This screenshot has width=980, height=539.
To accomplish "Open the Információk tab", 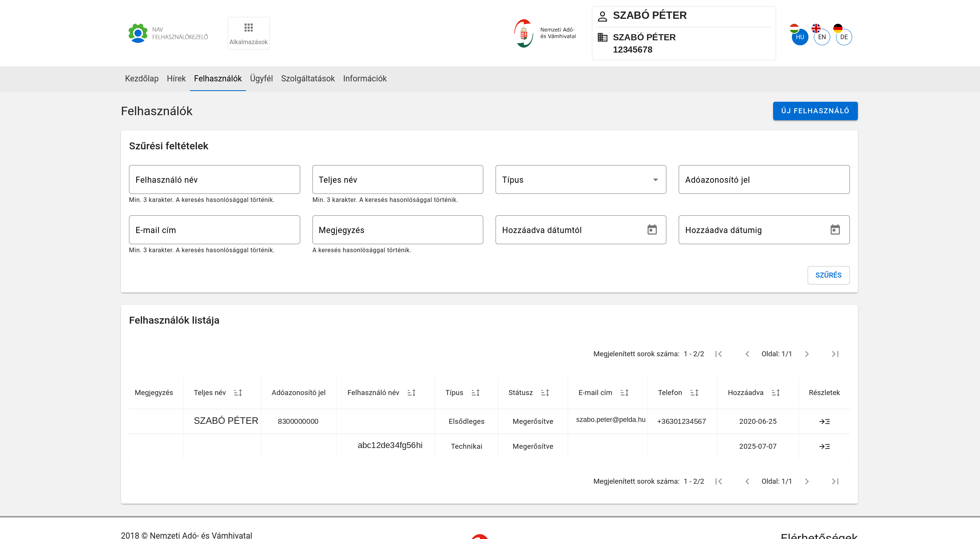I will pyautogui.click(x=365, y=79).
